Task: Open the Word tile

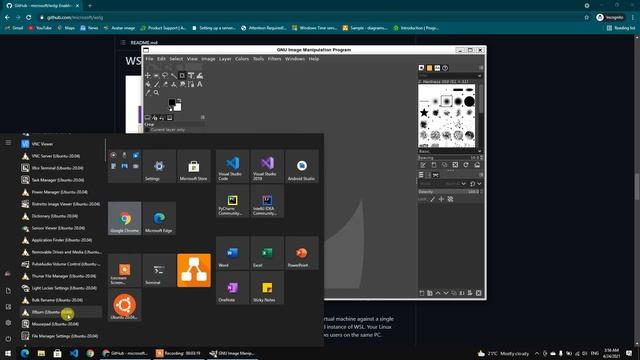Action: [x=233, y=253]
